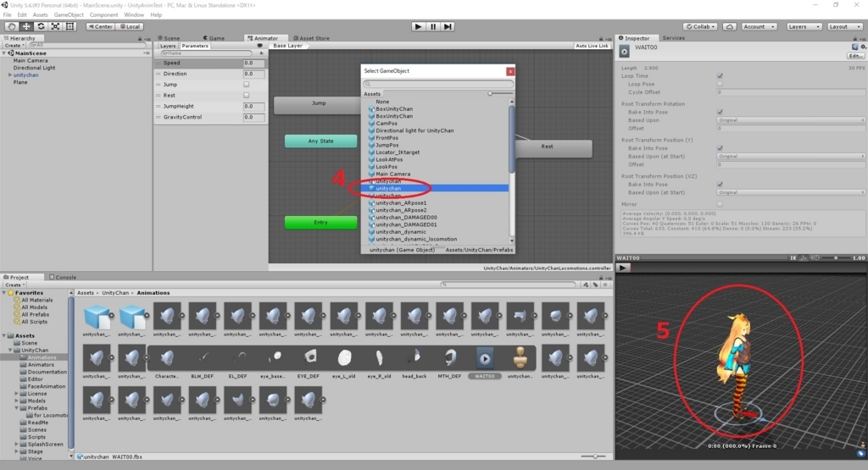Screen dimensions: 868x470
Task: Toggle Position (XZ) Bake Into Pose checkbox
Action: click(720, 184)
